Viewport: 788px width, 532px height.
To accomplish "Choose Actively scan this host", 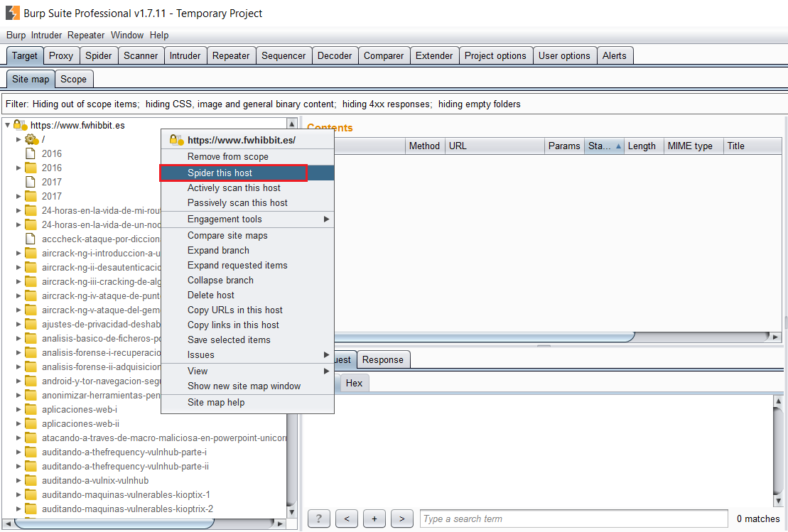I will pos(234,188).
